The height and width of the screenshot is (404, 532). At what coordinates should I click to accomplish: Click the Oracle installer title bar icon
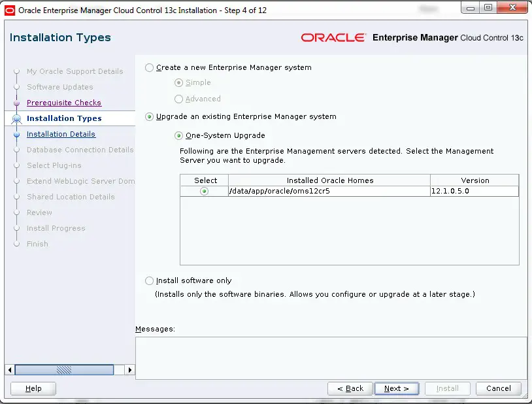[x=10, y=10]
